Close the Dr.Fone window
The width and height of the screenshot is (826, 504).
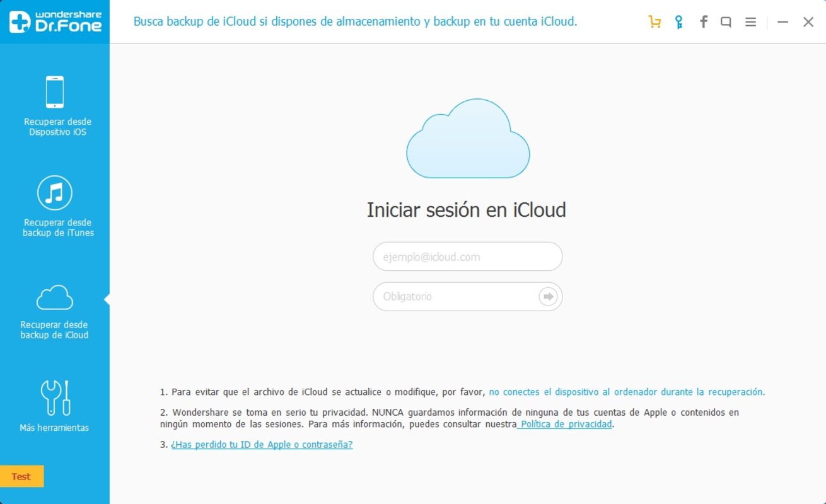click(808, 22)
